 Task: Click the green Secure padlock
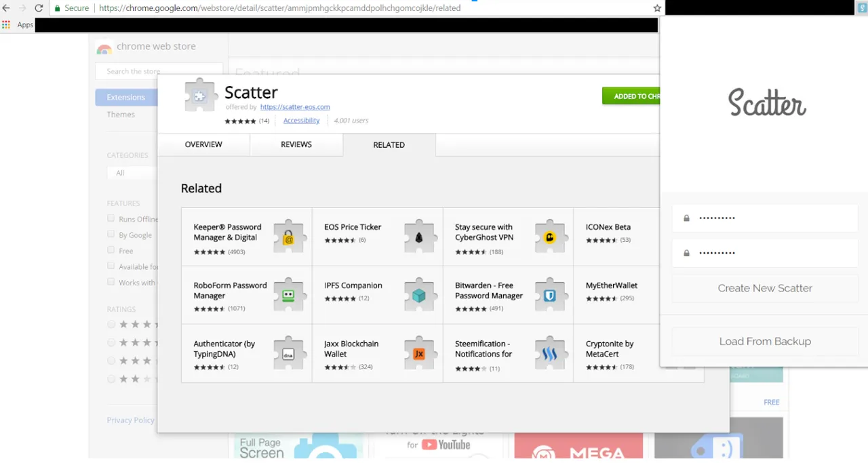click(x=58, y=8)
